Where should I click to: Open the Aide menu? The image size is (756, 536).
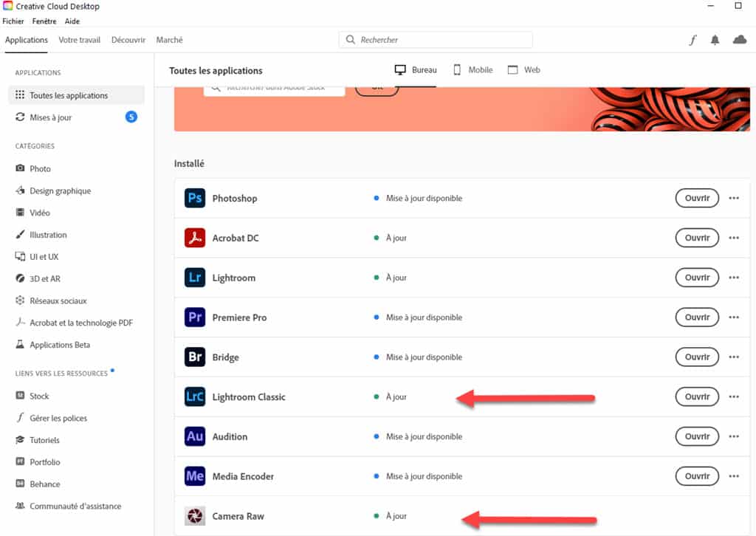(x=72, y=21)
